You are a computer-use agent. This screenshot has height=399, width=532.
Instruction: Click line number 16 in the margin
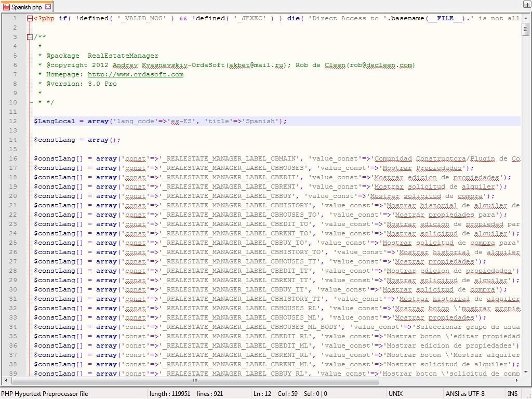(13, 158)
